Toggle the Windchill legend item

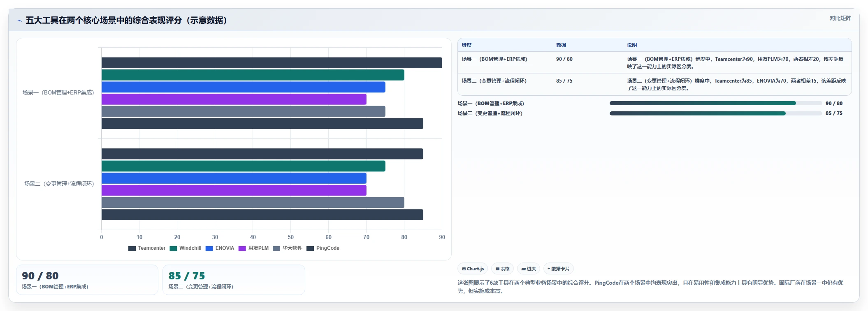(x=186, y=248)
